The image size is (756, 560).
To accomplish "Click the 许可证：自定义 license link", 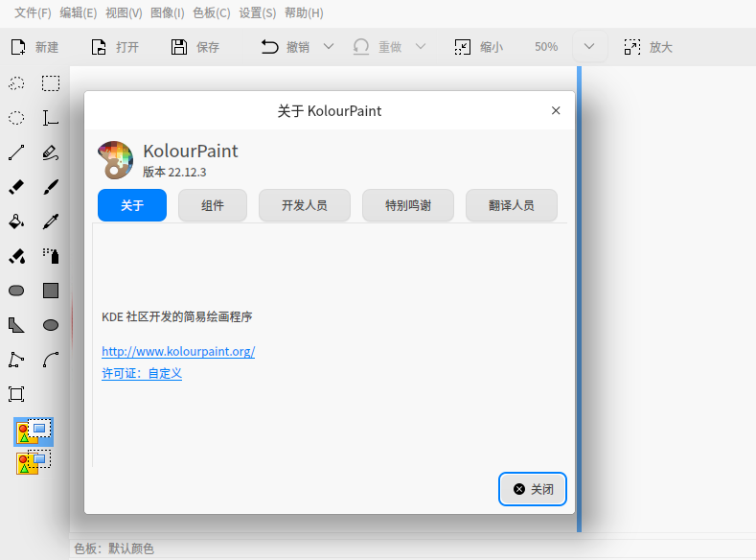I will point(142,373).
